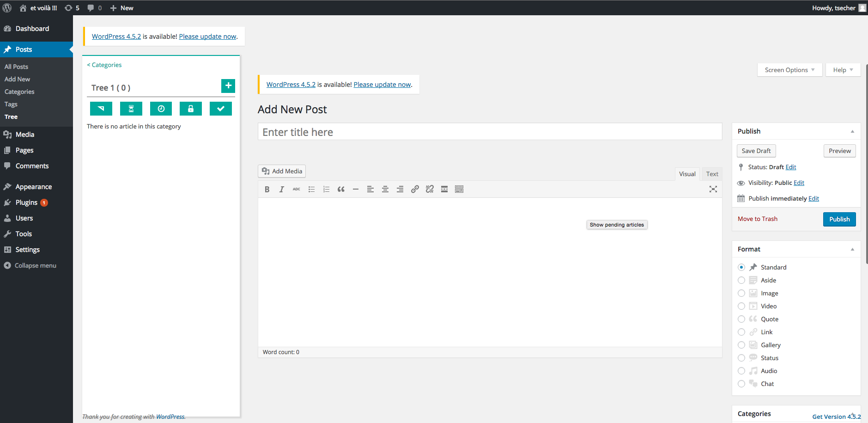Click the WordPress logo in admin bar
Viewport: 868px width, 423px height.
pyautogui.click(x=7, y=8)
